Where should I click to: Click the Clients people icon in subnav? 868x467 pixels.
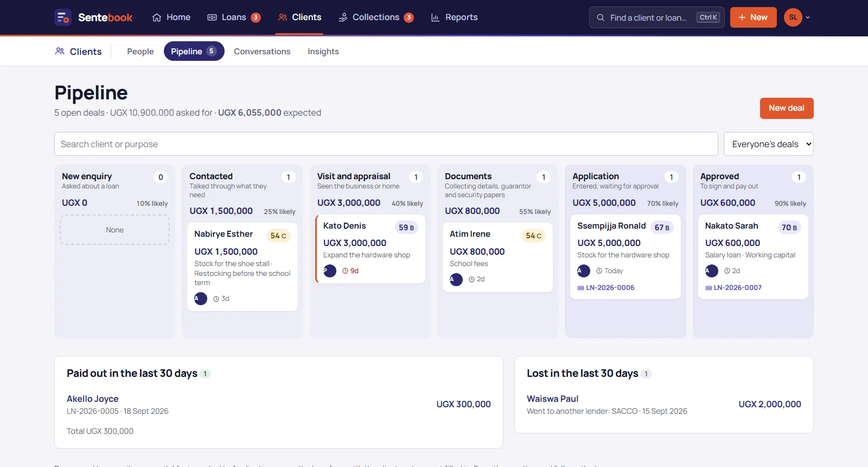point(60,51)
